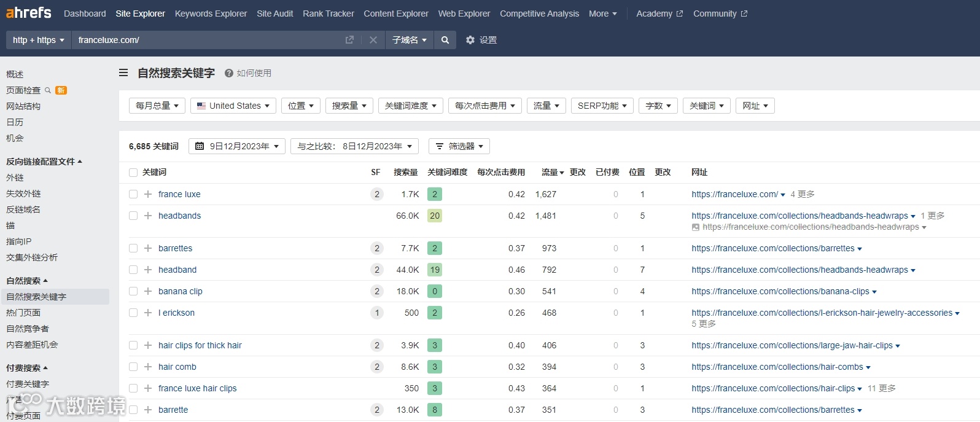Open how-to-use help icon

229,73
